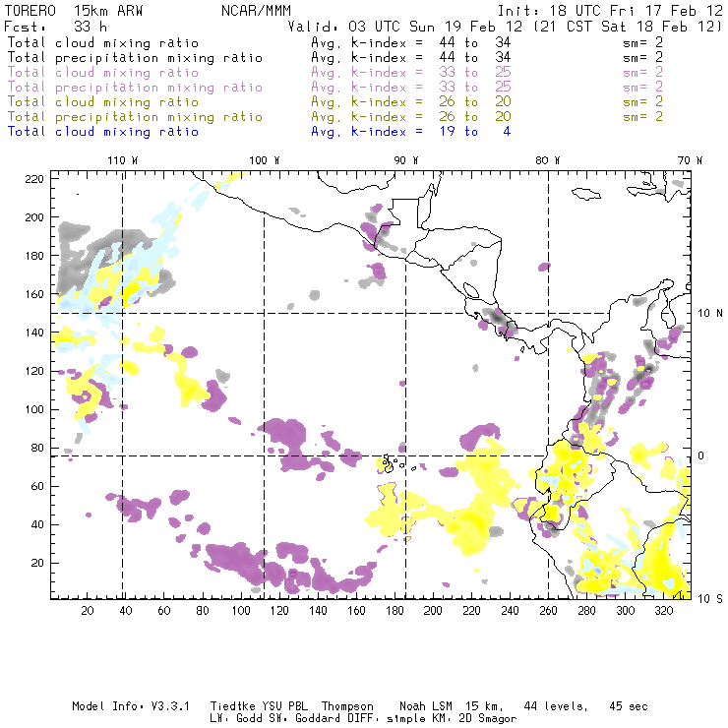This screenshot has width=728, height=728.
Task: Click the y-axis tick label 220
Action: click(x=35, y=178)
